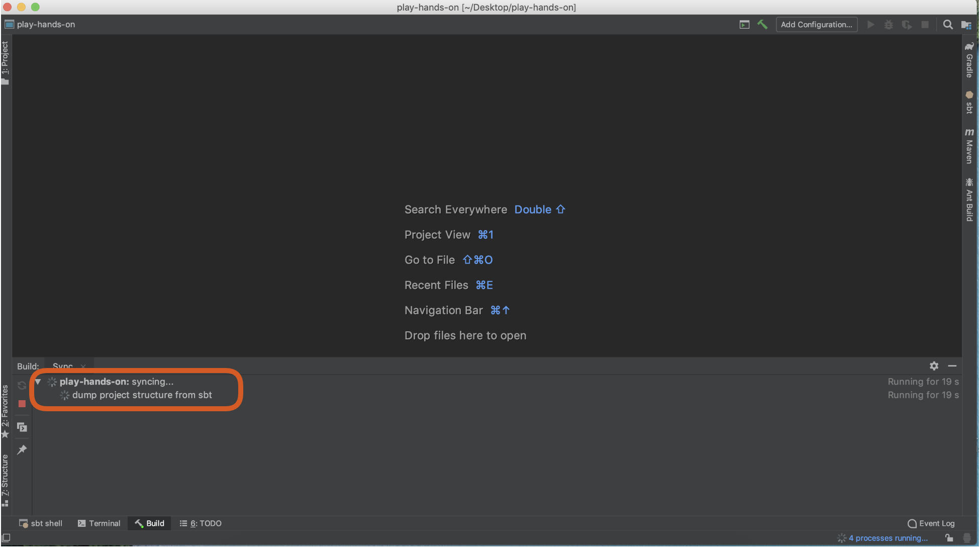Toggle the Gradle tool window
This screenshot has height=547, width=980.
coord(969,60)
